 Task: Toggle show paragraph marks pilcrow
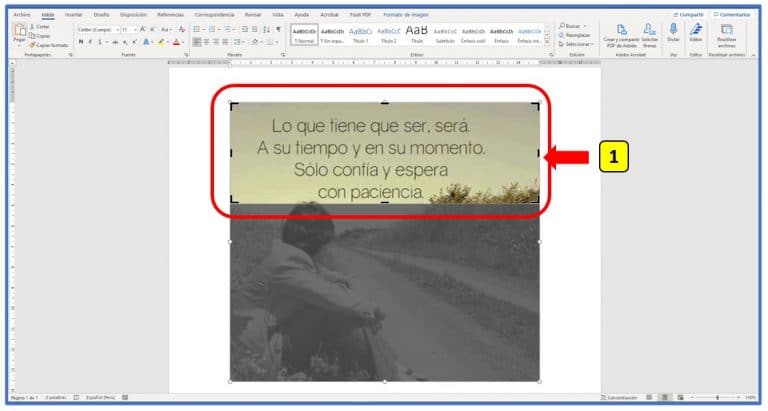(278, 29)
